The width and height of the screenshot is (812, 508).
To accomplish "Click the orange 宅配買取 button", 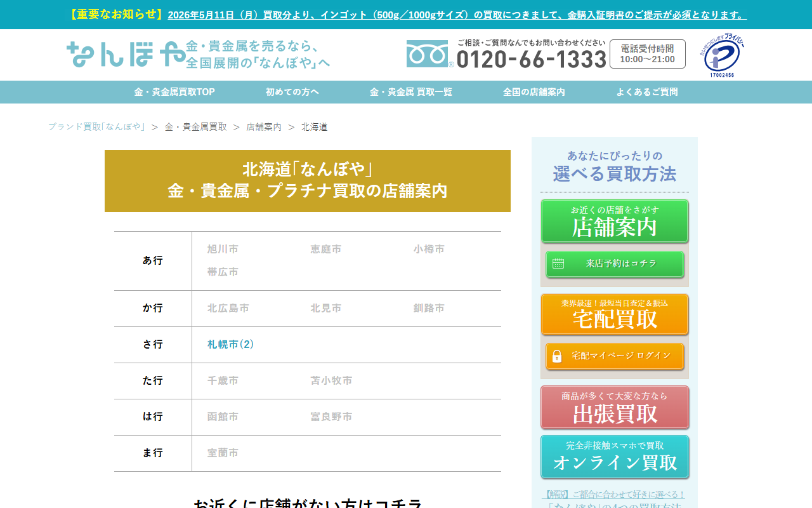I will coord(615,314).
